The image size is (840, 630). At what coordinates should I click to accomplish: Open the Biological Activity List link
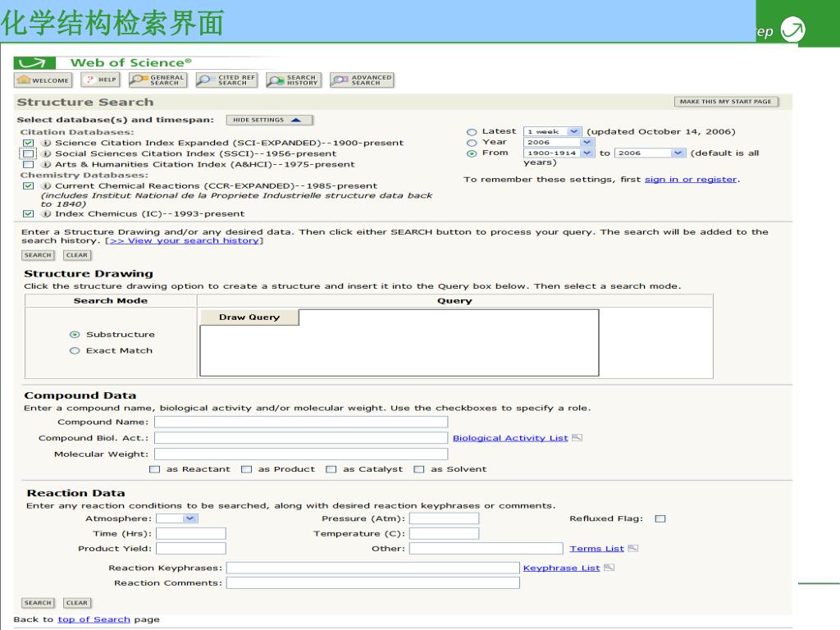point(510,438)
